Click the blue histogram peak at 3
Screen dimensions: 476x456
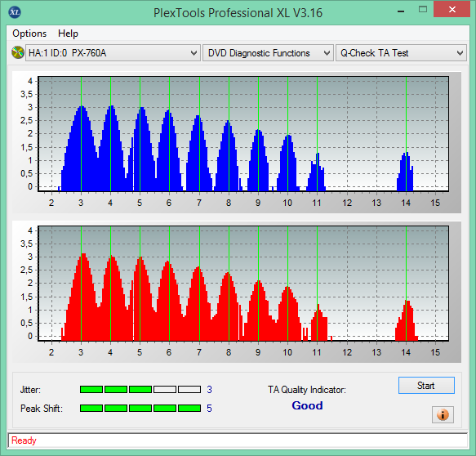(81, 148)
